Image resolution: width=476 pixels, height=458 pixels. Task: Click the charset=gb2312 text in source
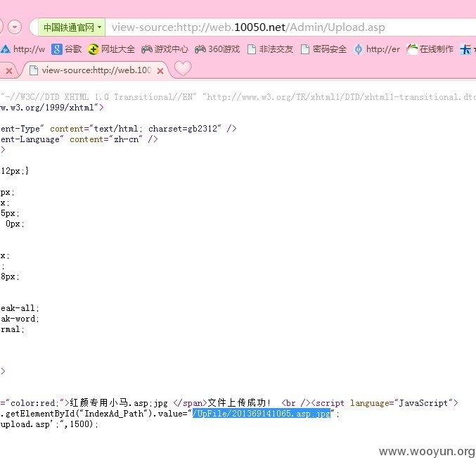pyautogui.click(x=183, y=129)
